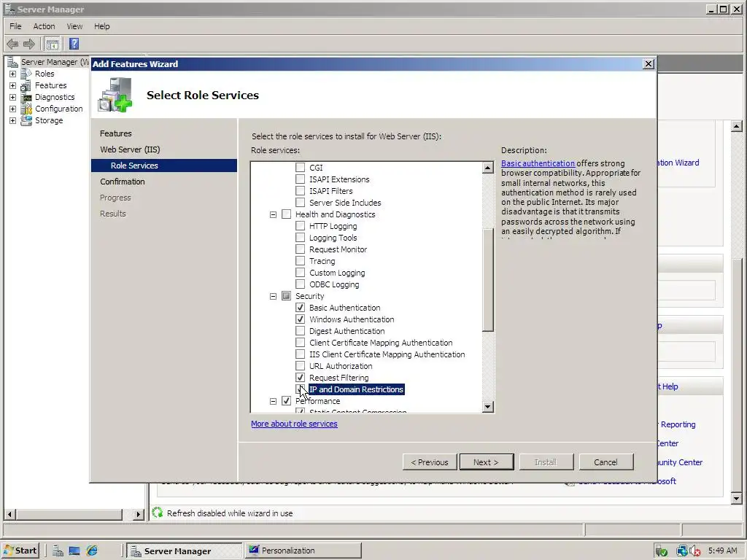Click Server Manager root icon in tree
Image resolution: width=747 pixels, height=560 pixels.
click(x=13, y=63)
